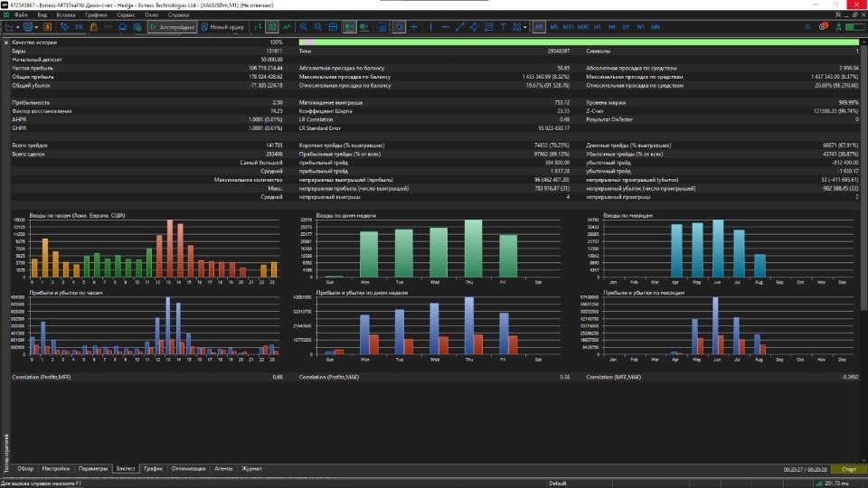The width and height of the screenshot is (868, 488).
Task: Switch chart to line chart icon
Action: click(287, 26)
